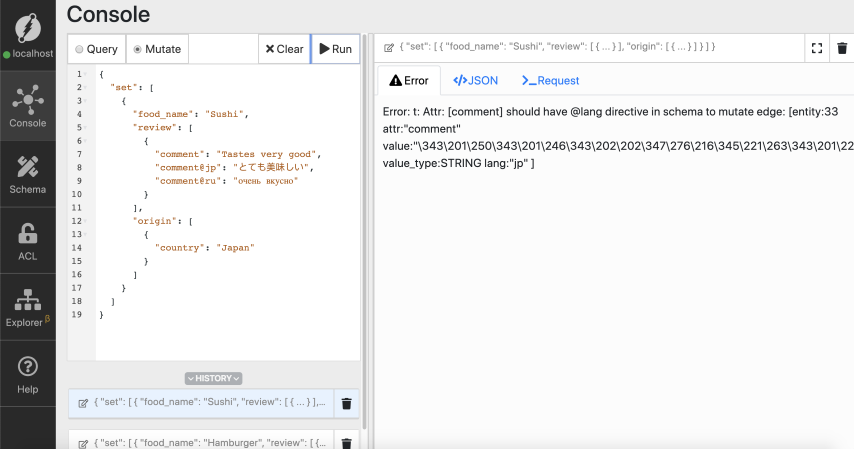Open the Schema sidebar section
854x449 pixels.
[x=28, y=174]
